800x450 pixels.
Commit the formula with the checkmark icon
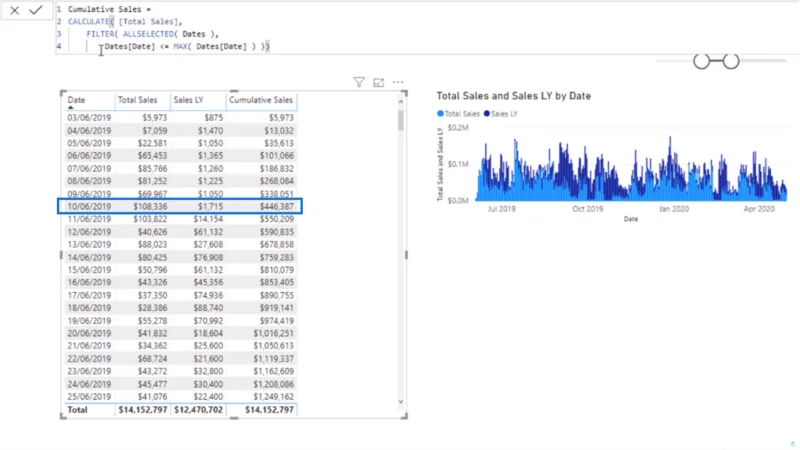pyautogui.click(x=36, y=10)
